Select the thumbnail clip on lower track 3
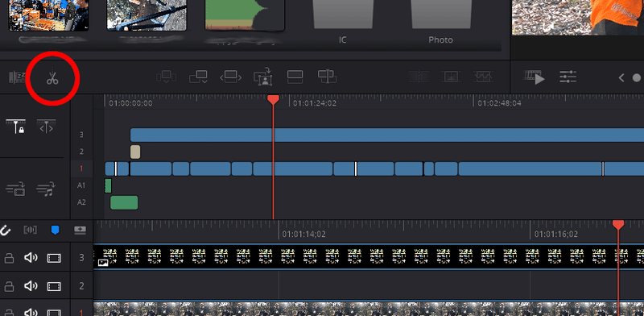Image resolution: width=644 pixels, height=316 pixels. 369,256
